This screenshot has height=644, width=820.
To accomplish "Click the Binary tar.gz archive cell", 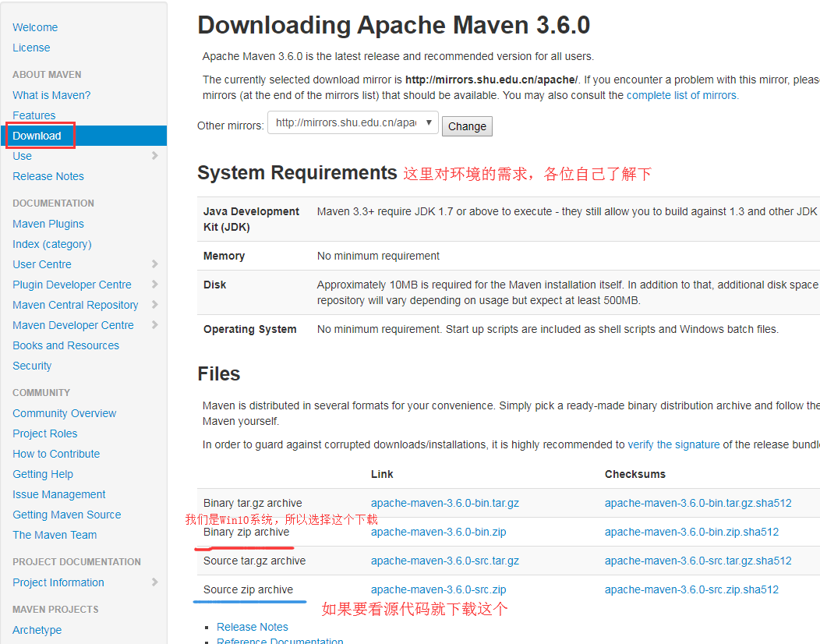I will [253, 504].
